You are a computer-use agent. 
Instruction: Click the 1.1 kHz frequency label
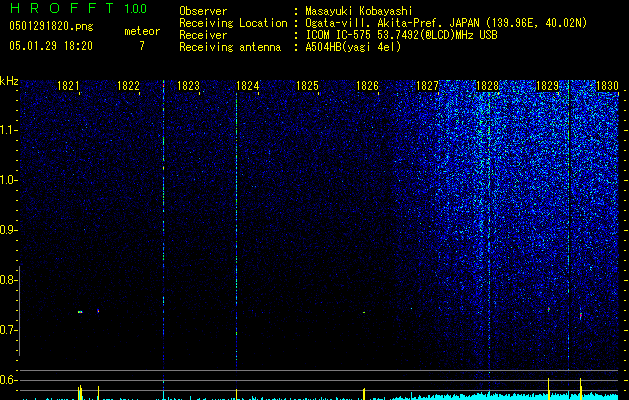[x=8, y=130]
